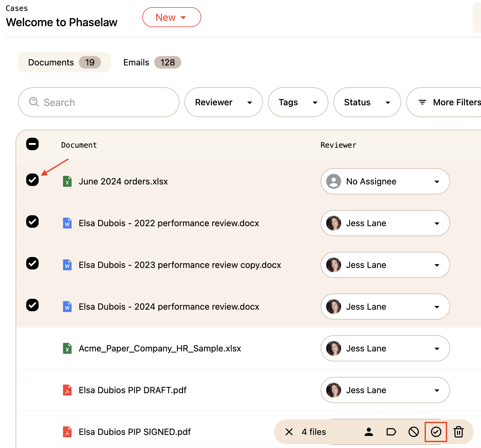
Task: Open the Status filter dropdown
Action: tap(367, 102)
